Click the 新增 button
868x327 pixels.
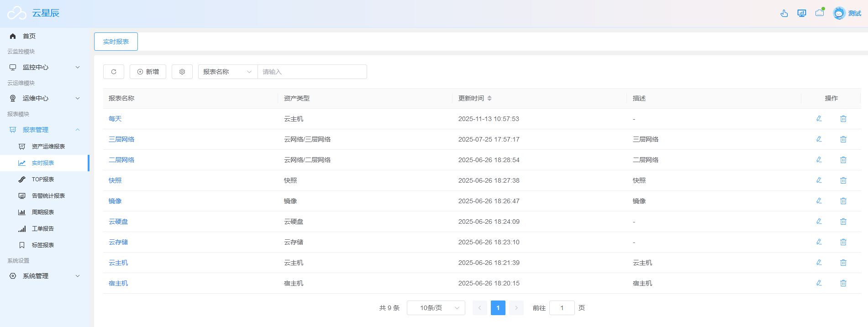click(x=148, y=72)
